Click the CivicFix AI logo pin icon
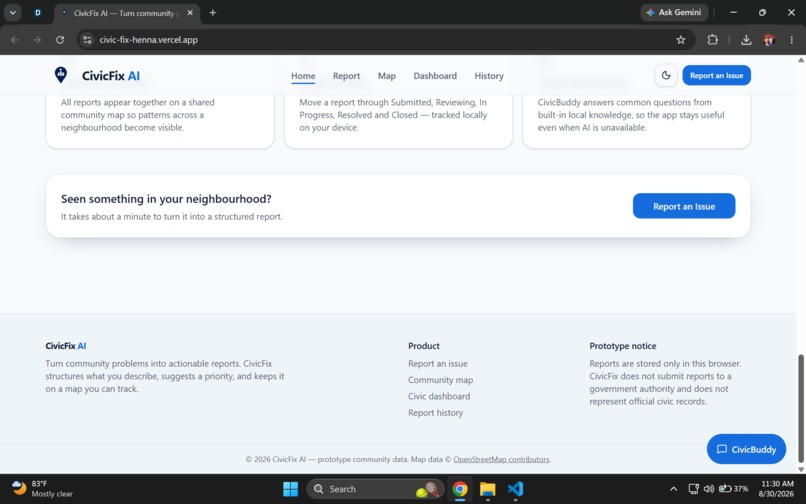The width and height of the screenshot is (806, 504). pyautogui.click(x=61, y=75)
